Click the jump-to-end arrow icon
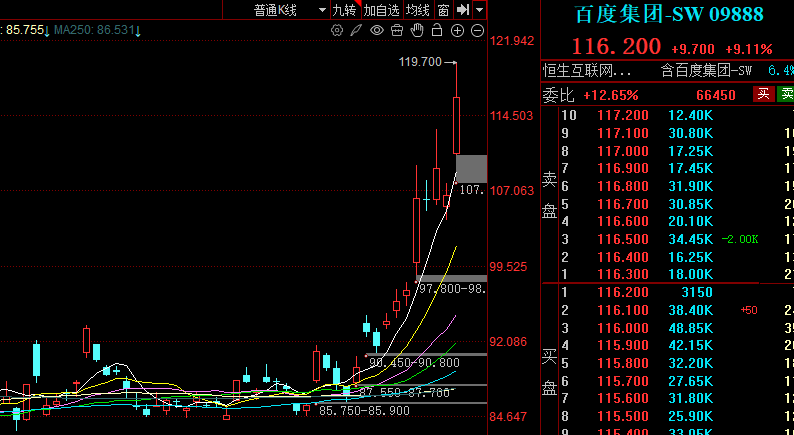 463,10
